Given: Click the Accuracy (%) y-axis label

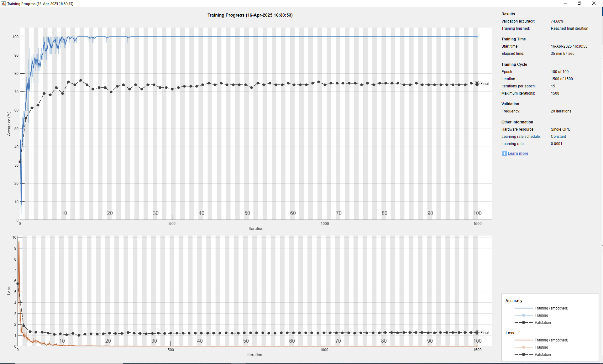Looking at the screenshot, I should pyautogui.click(x=9, y=123).
